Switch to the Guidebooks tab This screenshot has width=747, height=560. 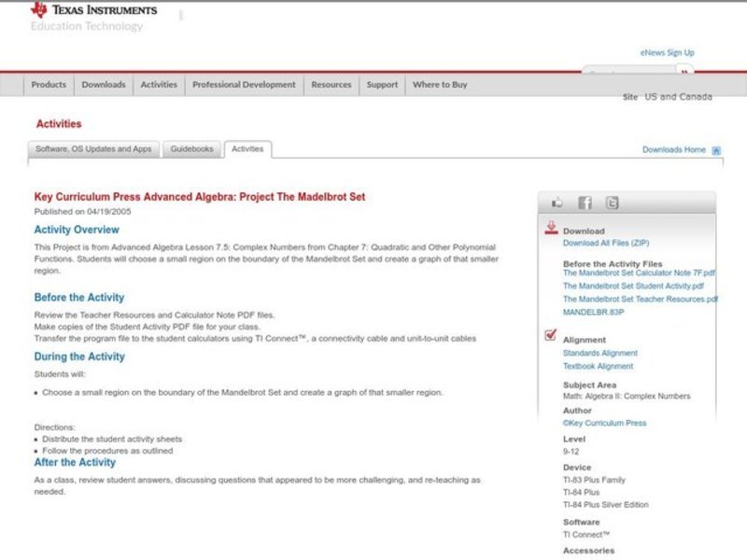coord(191,149)
